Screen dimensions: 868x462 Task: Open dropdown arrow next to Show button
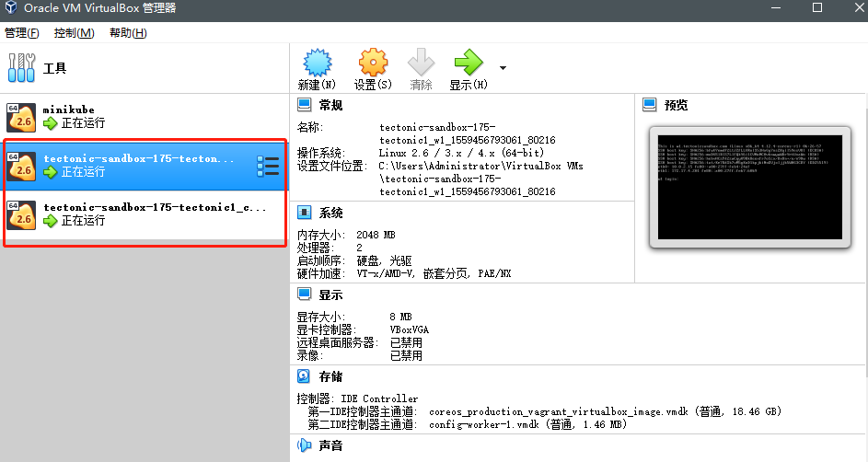[503, 68]
